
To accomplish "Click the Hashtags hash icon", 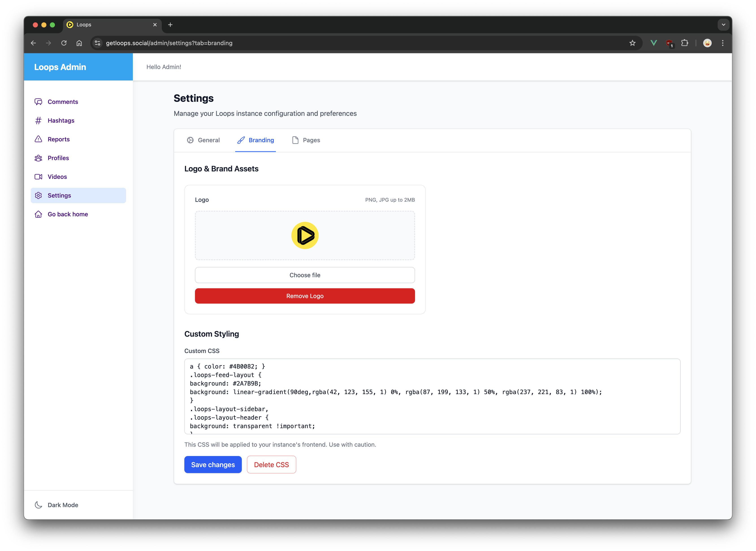I will (x=38, y=120).
